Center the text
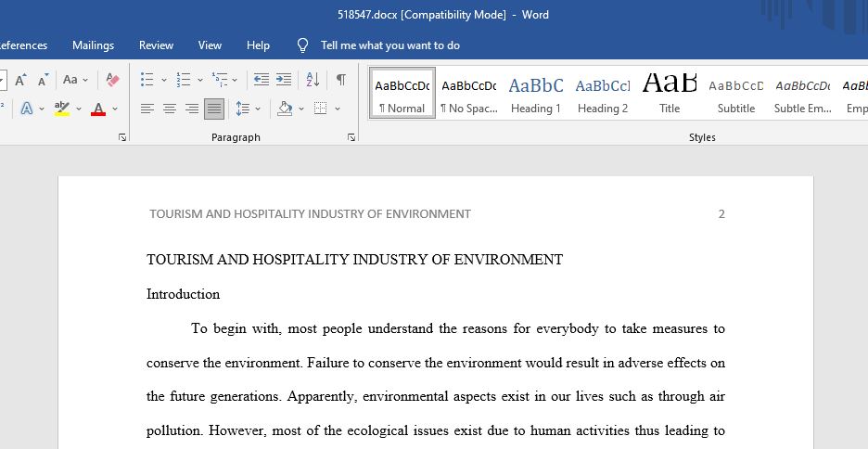 click(170, 109)
